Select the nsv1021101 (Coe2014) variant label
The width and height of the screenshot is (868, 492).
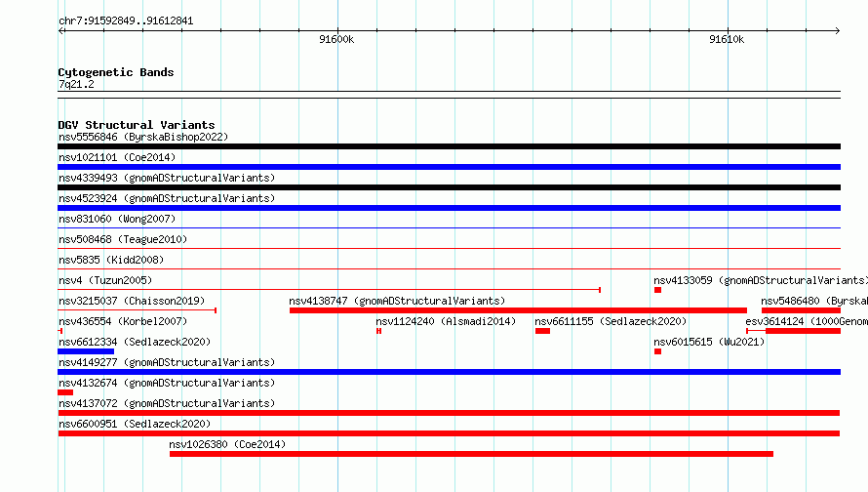click(x=117, y=157)
